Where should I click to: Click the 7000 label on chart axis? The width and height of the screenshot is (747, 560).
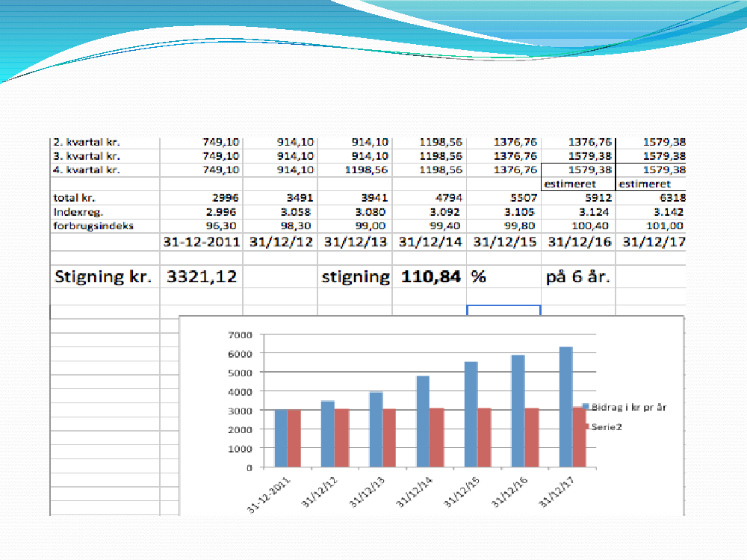tap(243, 334)
